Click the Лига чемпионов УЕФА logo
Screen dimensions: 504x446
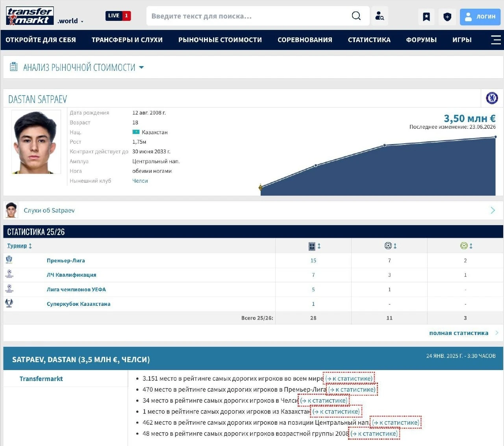pos(9,289)
